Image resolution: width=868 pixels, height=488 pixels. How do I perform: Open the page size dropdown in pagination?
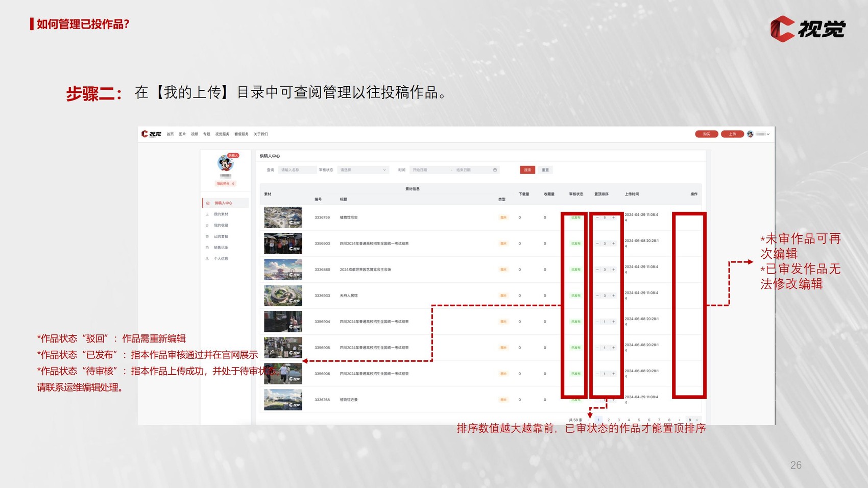(692, 420)
